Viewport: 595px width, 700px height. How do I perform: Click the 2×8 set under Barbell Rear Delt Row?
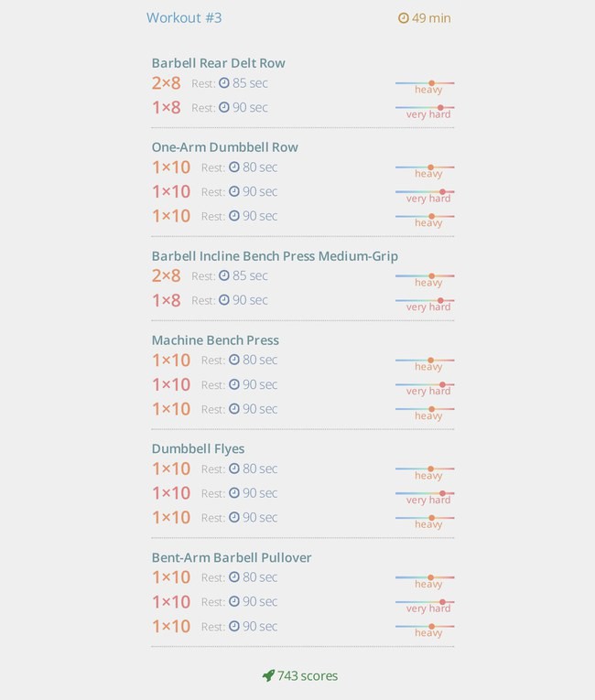pos(167,83)
